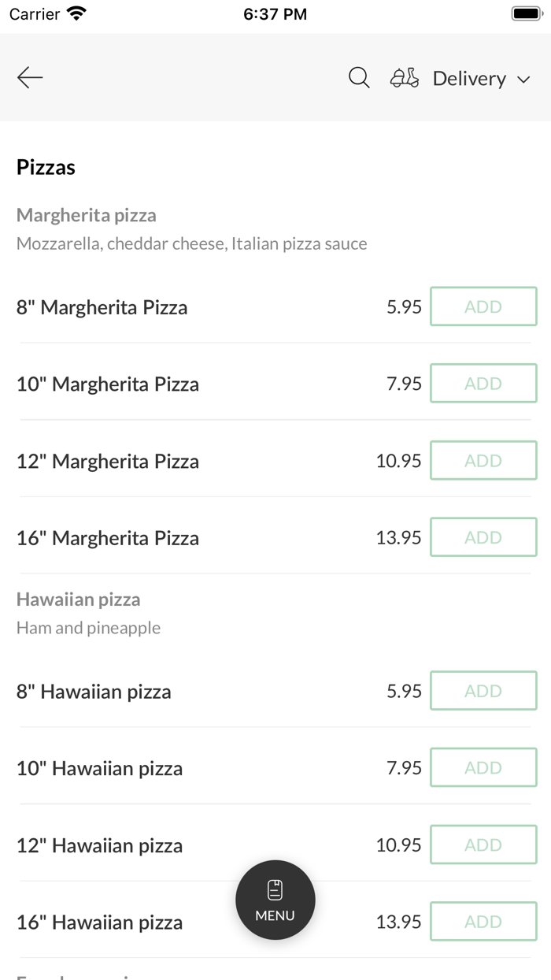The width and height of the screenshot is (551, 980).
Task: Add 10" Margherita Pizza to order
Action: pos(483,384)
